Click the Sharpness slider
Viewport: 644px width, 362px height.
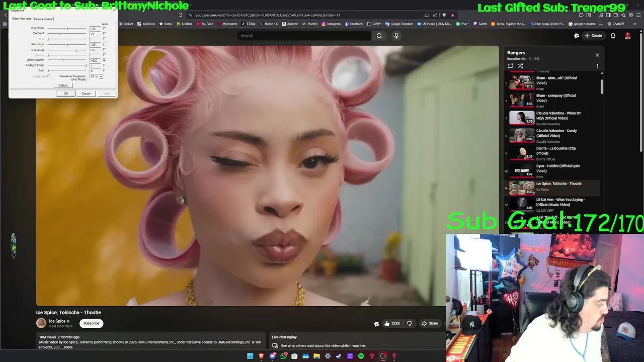click(x=67, y=50)
